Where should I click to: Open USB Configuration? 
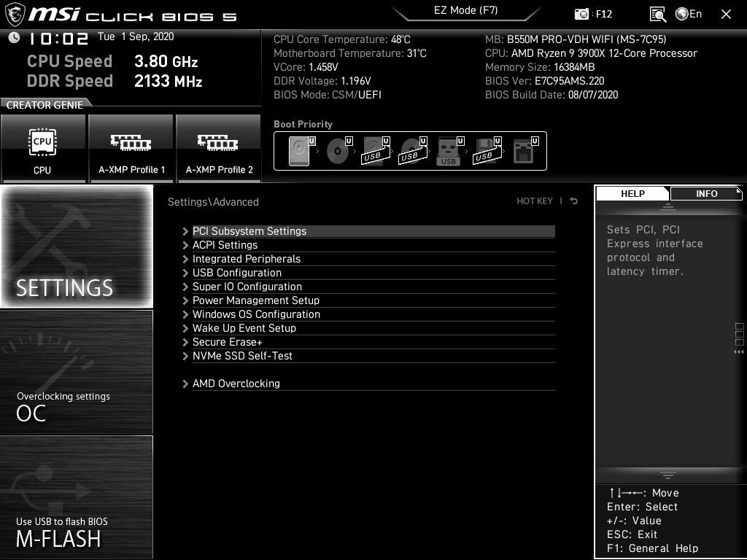tap(373, 273)
